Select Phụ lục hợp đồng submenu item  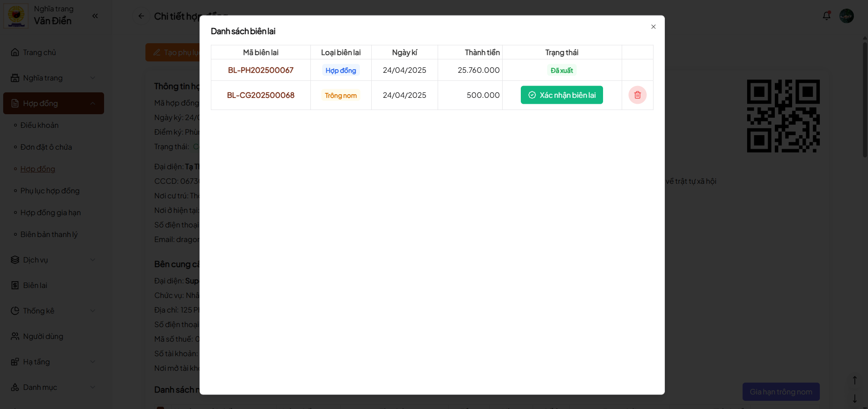(50, 191)
